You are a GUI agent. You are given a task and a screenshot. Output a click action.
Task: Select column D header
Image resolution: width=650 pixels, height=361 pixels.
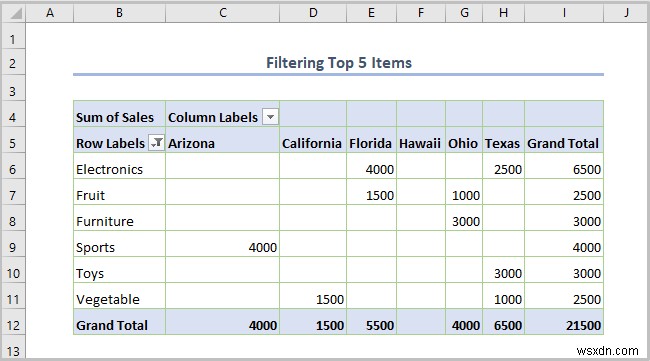(313, 13)
